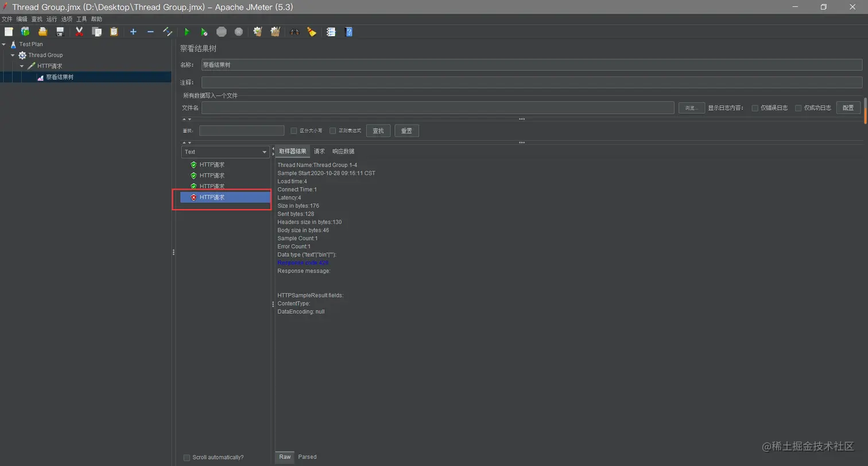Select the Thread Group node
868x466 pixels.
45,55
